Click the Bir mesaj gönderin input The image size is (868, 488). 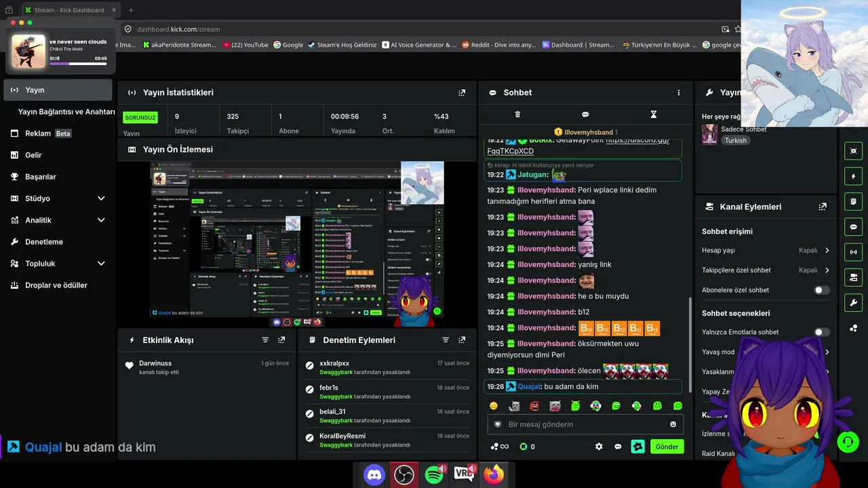click(x=585, y=424)
